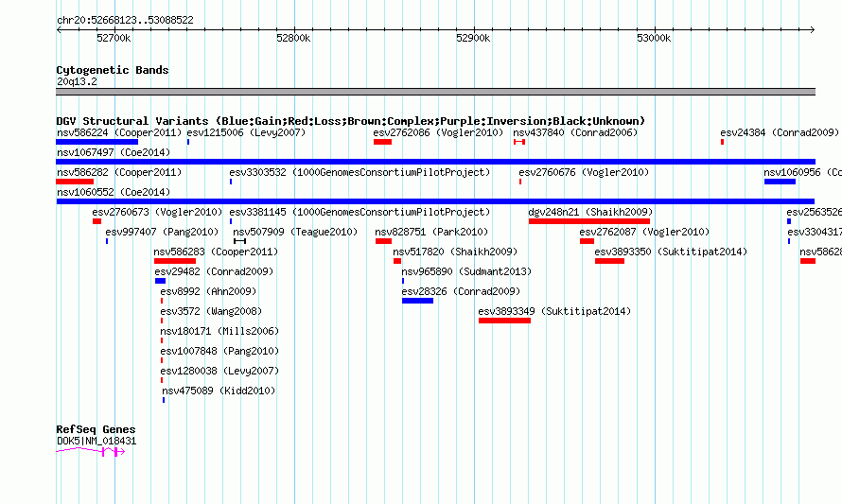Open esv2762087 (Vogler2010) variant label
Screen dimensions: 842x504
(644, 232)
